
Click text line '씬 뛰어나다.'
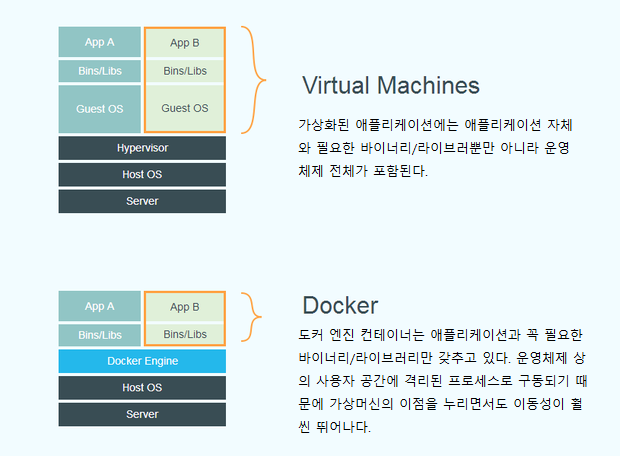(x=335, y=427)
